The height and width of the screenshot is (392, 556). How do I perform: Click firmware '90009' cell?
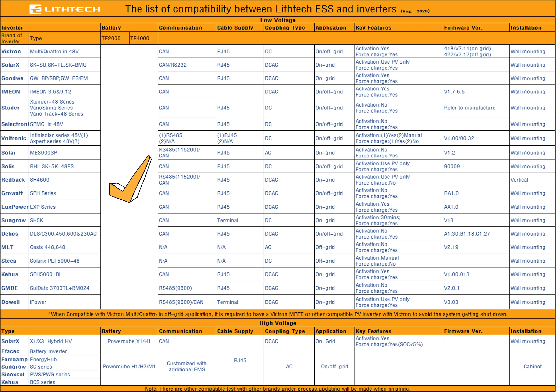(x=476, y=166)
